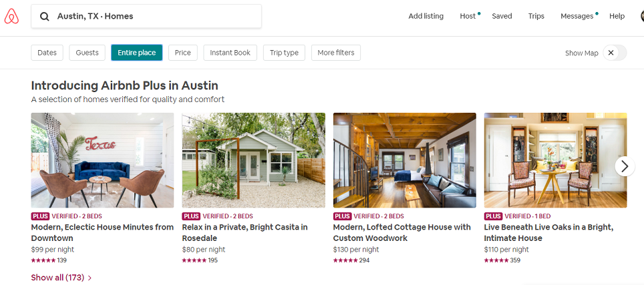Click the next carousel arrow
644x285 pixels.
(624, 166)
